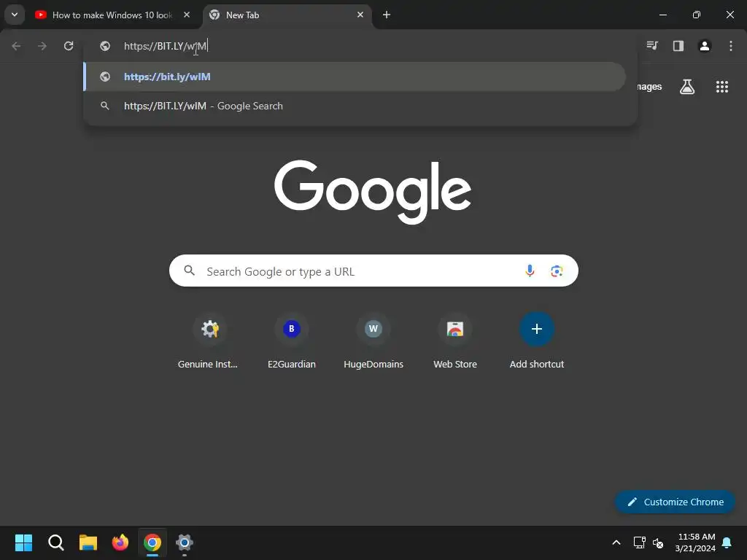Open Chrome's three-dot menu
The image size is (747, 560).
(x=731, y=46)
